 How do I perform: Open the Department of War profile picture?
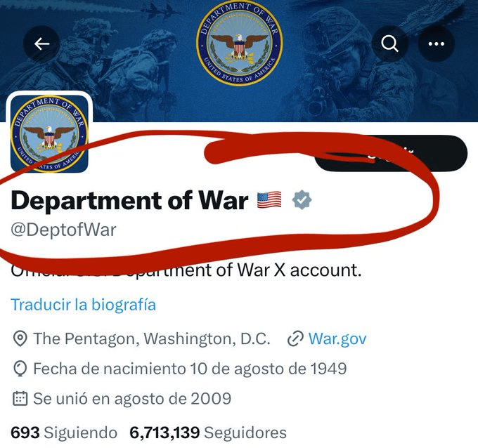tap(49, 133)
